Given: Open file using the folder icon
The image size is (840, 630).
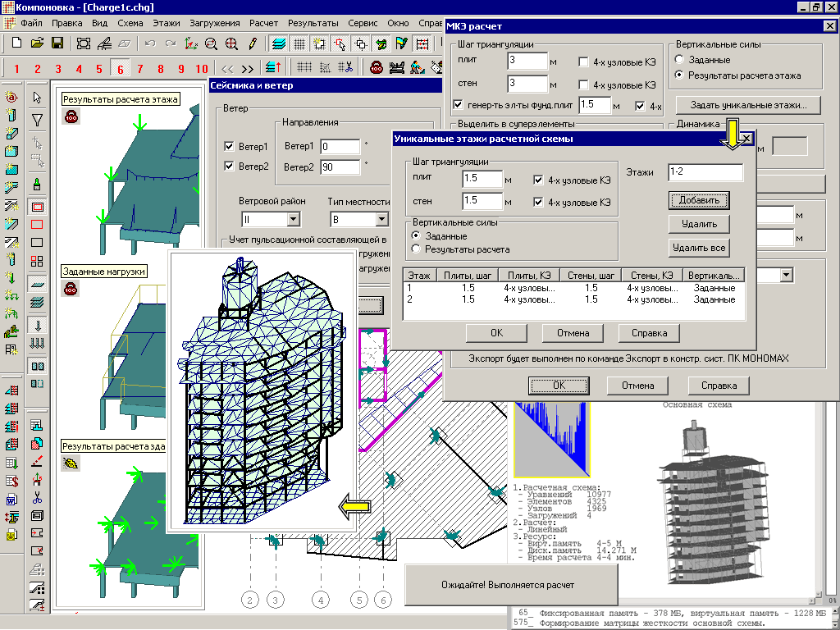Looking at the screenshot, I should pos(37,43).
